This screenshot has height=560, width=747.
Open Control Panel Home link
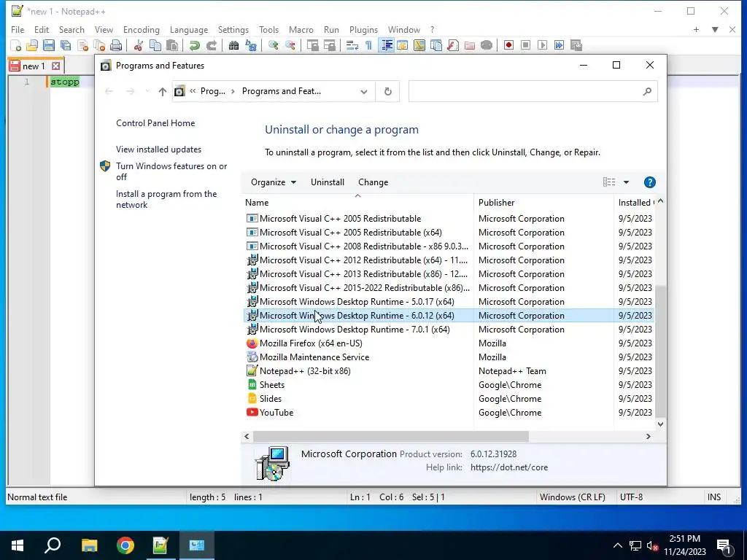pos(155,123)
